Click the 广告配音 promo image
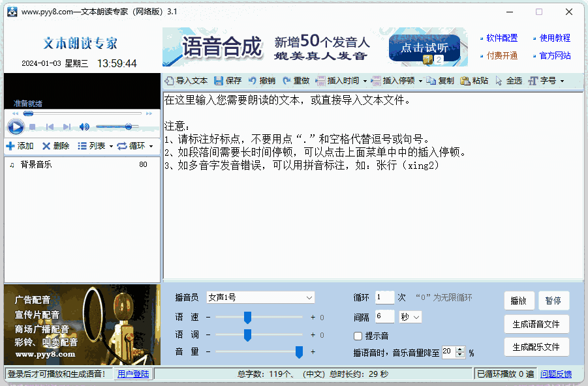The image size is (588, 386). pos(82,325)
